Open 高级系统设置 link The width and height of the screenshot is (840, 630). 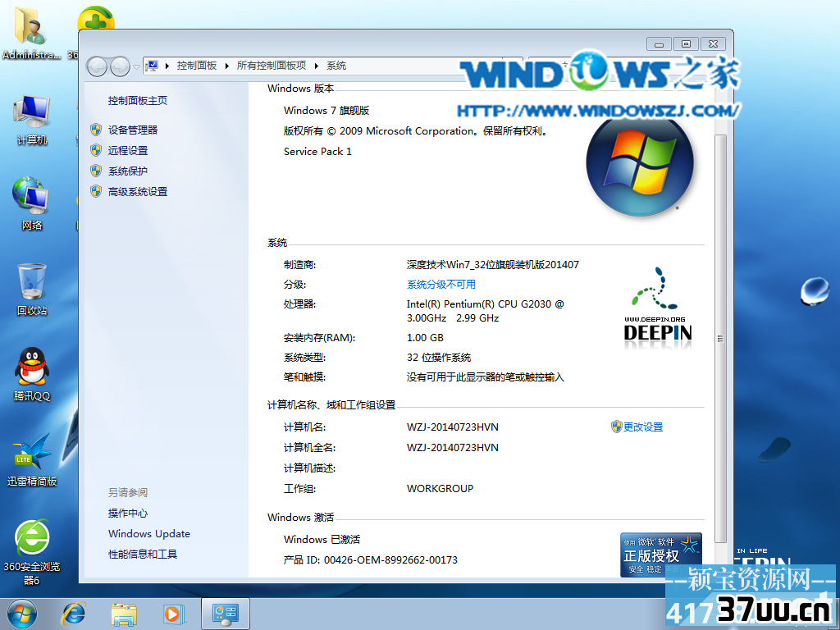138,191
